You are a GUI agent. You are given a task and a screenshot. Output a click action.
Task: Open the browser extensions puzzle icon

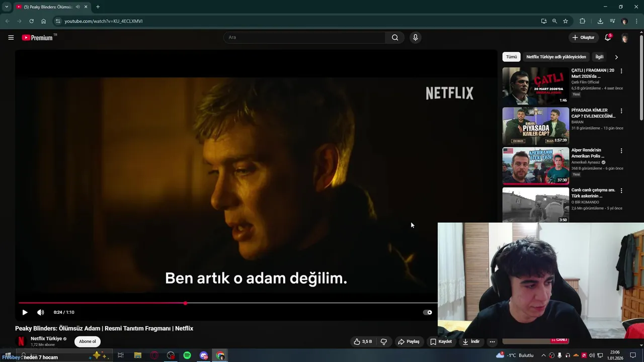(x=583, y=21)
